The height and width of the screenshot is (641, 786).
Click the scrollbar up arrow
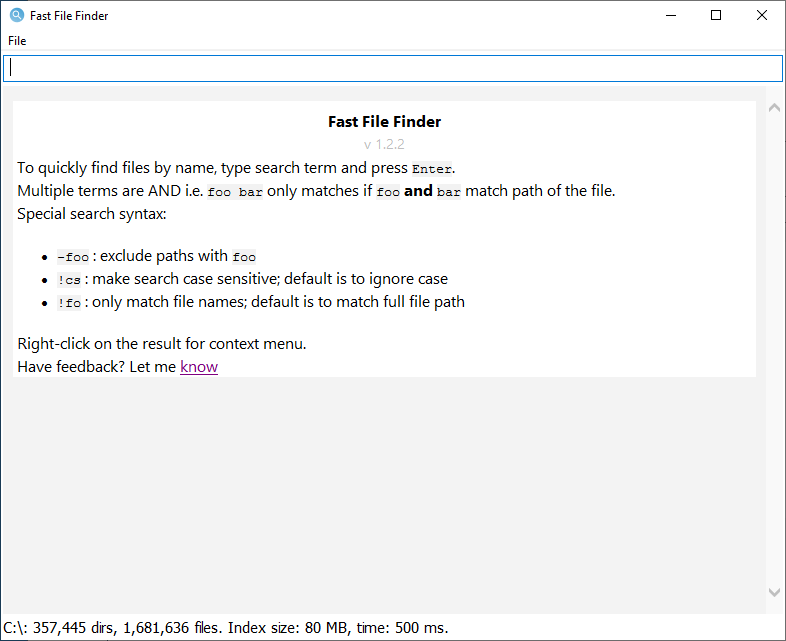774,108
